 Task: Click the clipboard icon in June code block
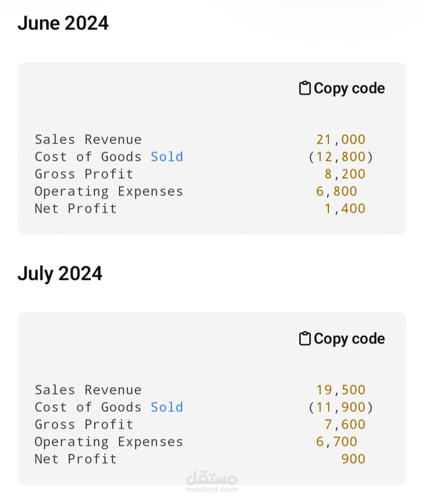coord(305,88)
